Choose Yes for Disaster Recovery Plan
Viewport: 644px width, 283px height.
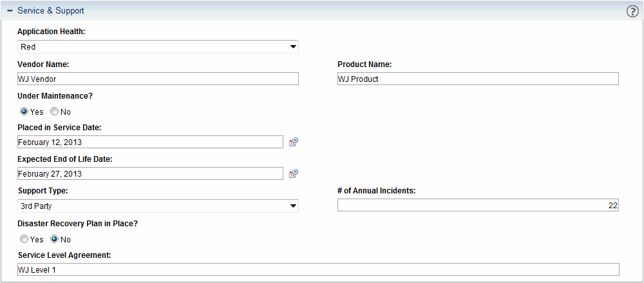point(24,239)
